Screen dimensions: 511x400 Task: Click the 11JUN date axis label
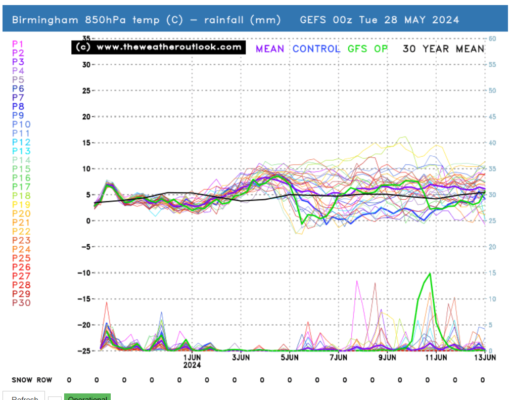436,358
